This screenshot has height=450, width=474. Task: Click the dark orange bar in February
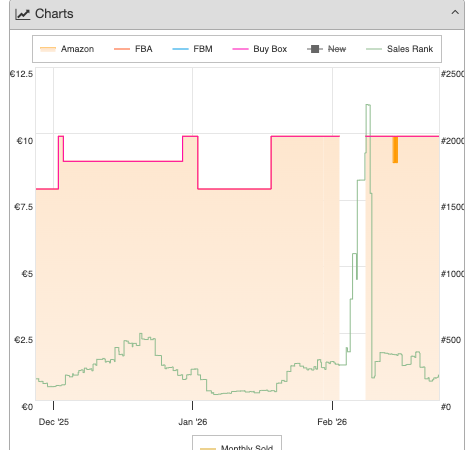[x=395, y=150]
